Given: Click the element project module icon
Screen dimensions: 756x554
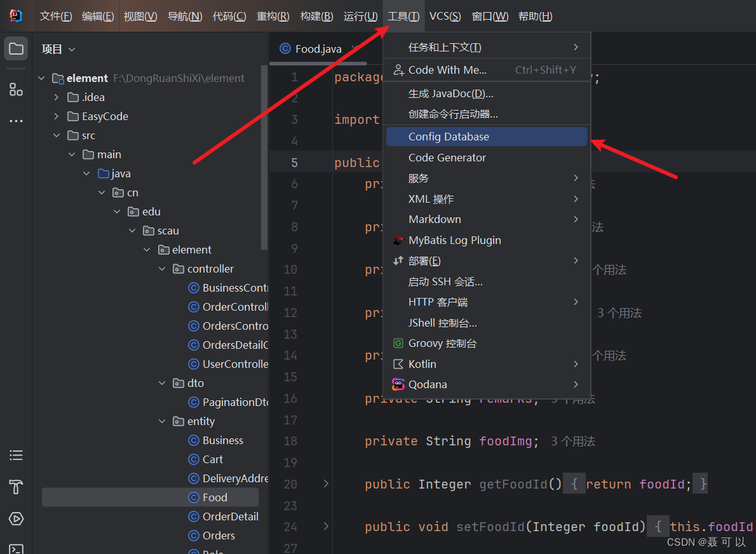Looking at the screenshot, I should pyautogui.click(x=58, y=78).
